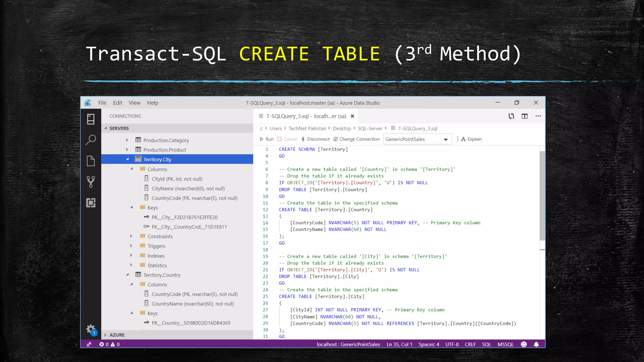This screenshot has width=644, height=362.
Task: Expand the Production.Category table node
Action: tap(127, 140)
